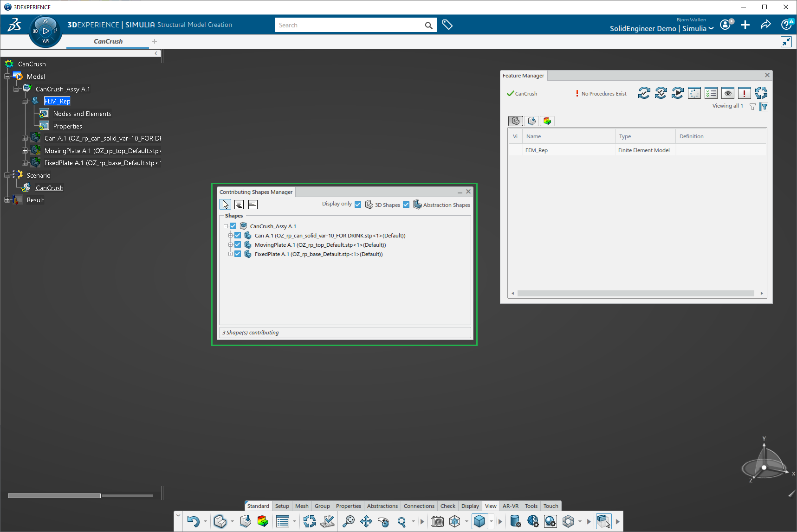Open the Connections toolbar tab
Screen dimensions: 797x532
(419, 506)
